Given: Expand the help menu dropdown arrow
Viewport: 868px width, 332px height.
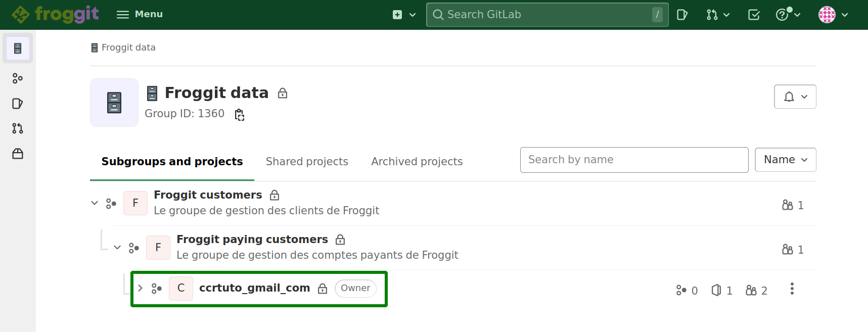Looking at the screenshot, I should coord(797,15).
